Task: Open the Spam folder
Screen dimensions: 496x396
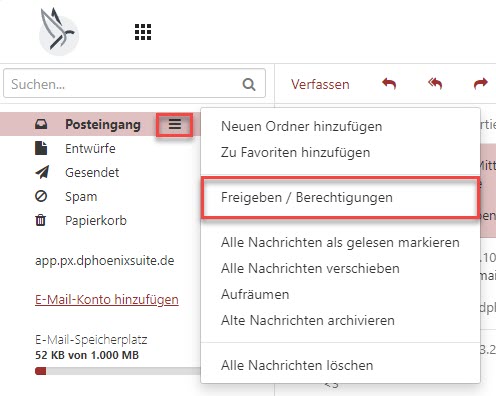Action: click(x=81, y=197)
